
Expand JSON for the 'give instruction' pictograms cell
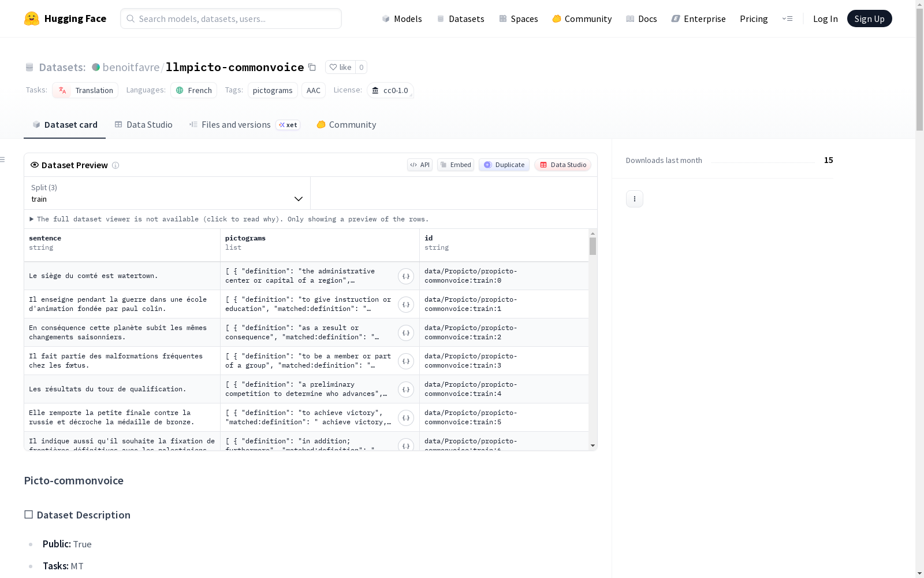(406, 305)
